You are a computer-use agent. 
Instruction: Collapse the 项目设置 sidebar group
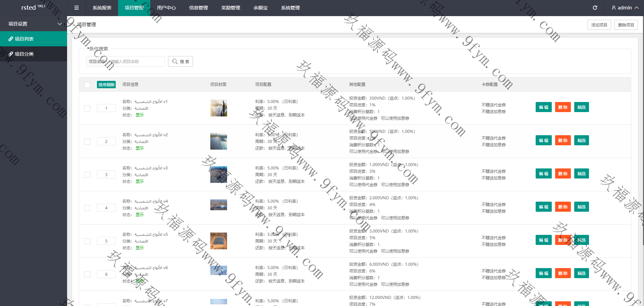pyautogui.click(x=59, y=24)
